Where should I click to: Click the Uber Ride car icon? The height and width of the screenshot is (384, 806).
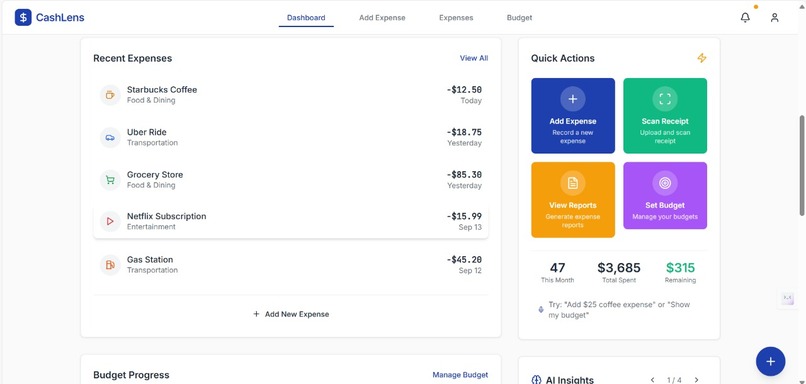[110, 137]
